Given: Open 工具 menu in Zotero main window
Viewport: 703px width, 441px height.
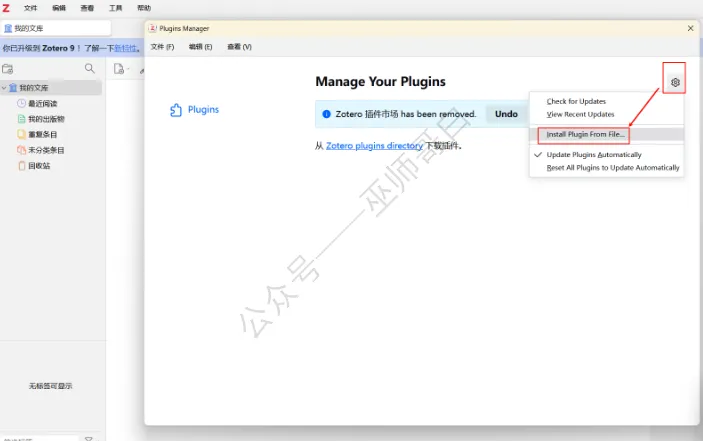Looking at the screenshot, I should click(x=115, y=8).
